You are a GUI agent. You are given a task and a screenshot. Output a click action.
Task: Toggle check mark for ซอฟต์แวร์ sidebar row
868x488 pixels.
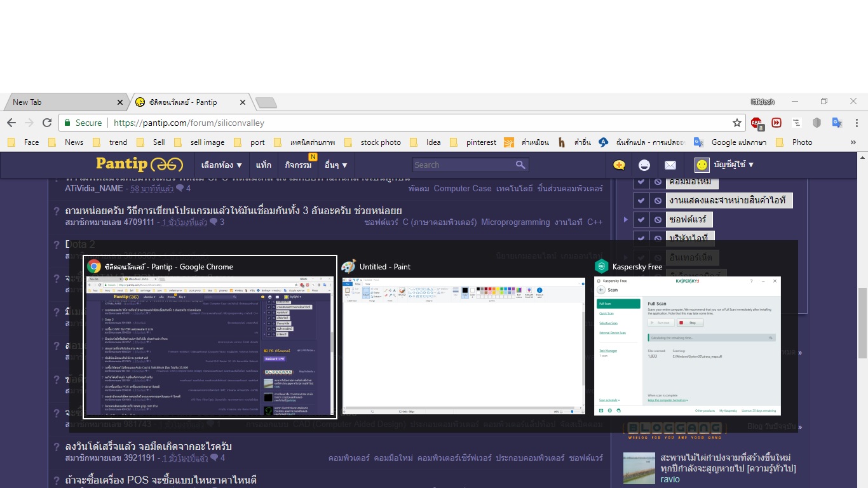641,220
